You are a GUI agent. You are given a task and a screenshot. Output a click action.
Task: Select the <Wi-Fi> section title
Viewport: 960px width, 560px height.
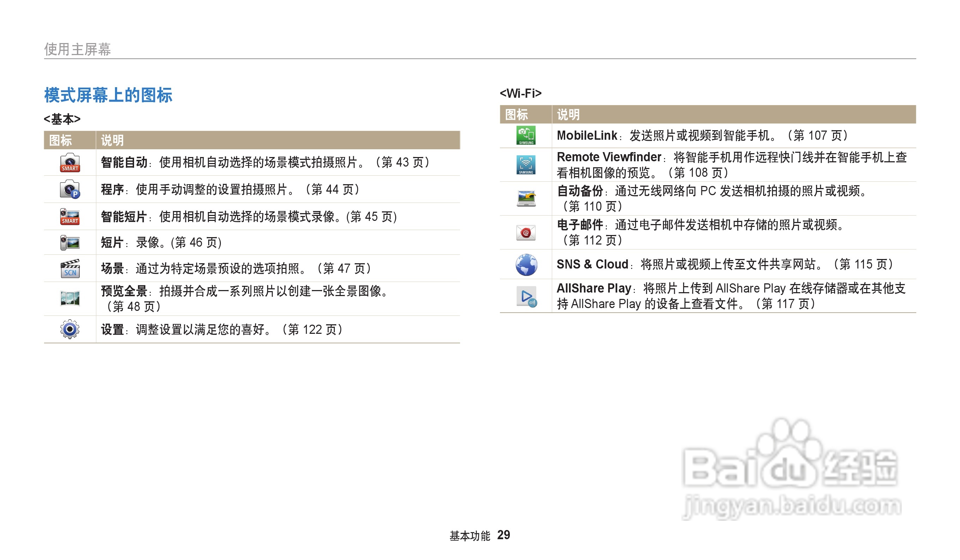(521, 92)
